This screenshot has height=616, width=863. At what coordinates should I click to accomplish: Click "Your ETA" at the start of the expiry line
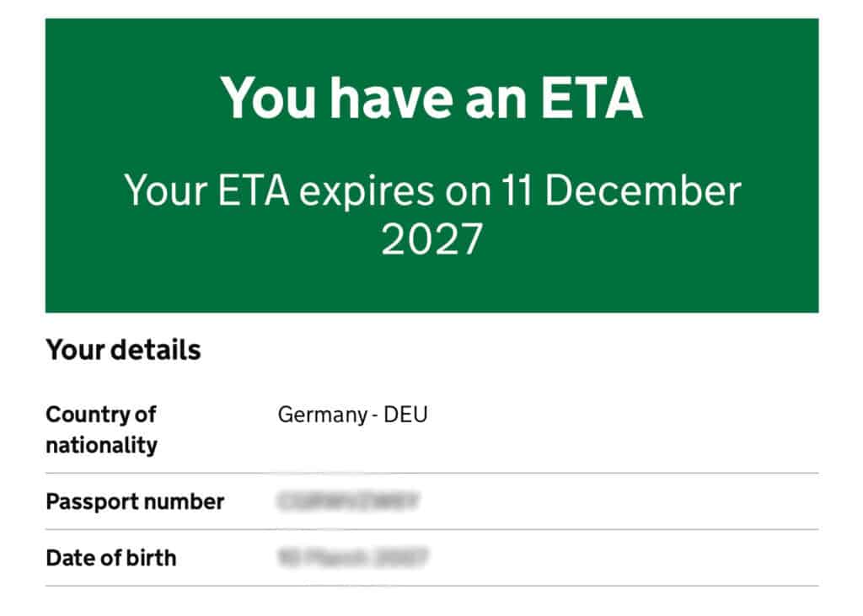pyautogui.click(x=206, y=191)
